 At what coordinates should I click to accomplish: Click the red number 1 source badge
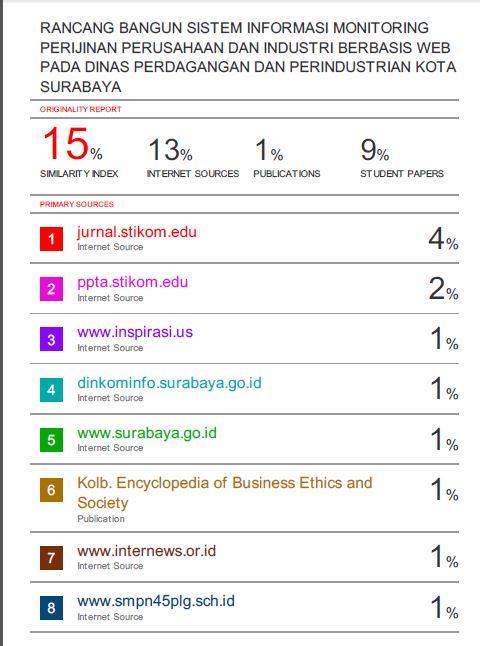51,239
